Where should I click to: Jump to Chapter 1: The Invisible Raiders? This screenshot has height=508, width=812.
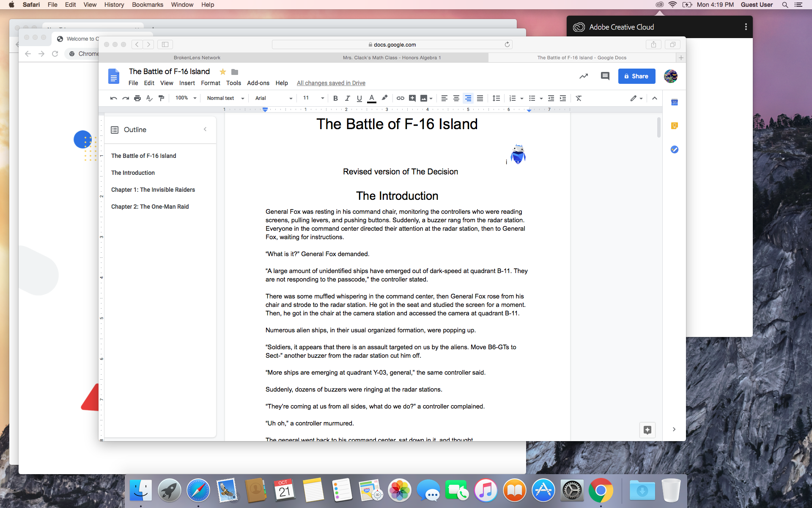[153, 190]
